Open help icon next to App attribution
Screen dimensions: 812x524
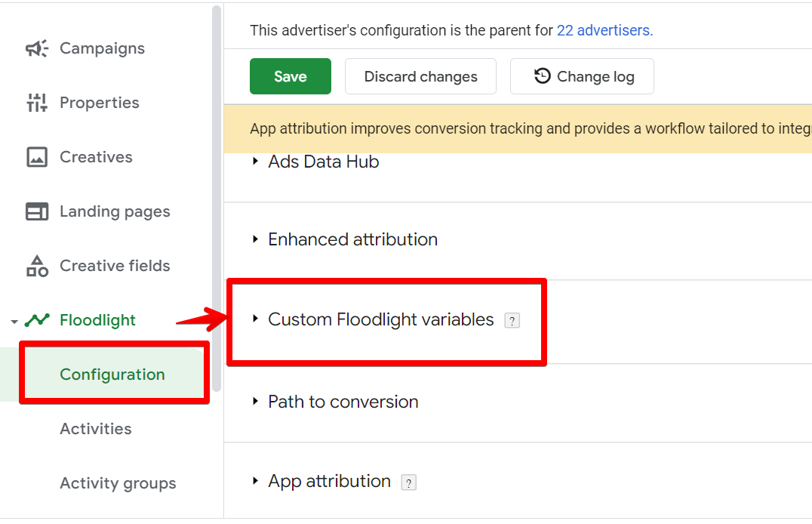[x=408, y=482]
